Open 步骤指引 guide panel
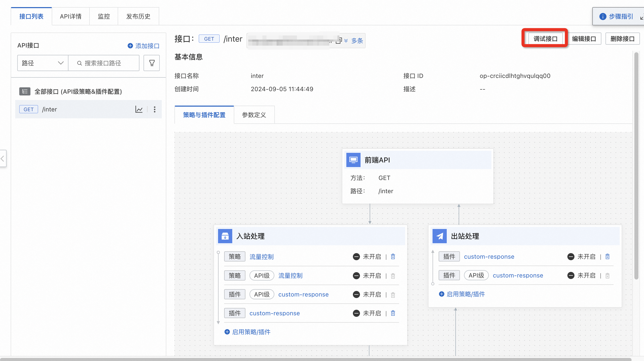 pyautogui.click(x=621, y=17)
